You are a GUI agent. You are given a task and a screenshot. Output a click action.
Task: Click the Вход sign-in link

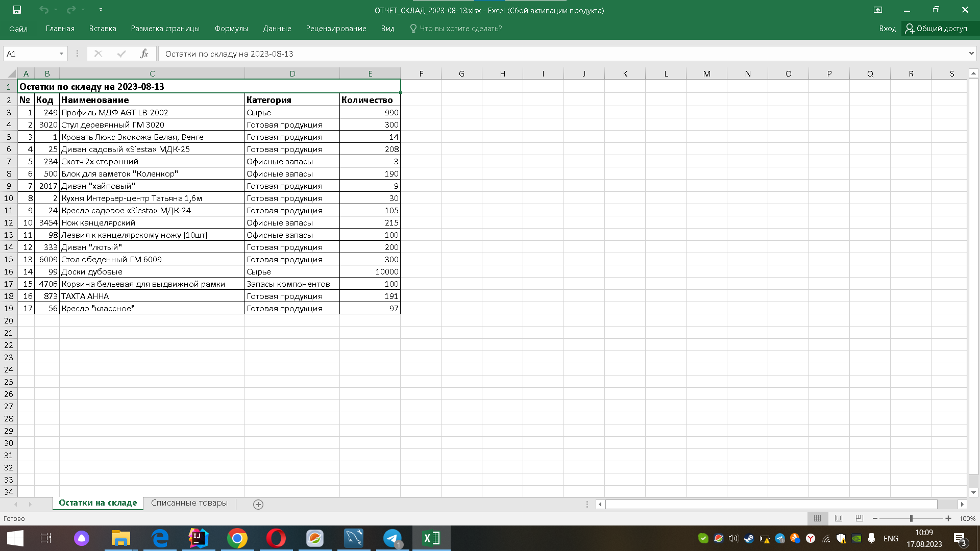[x=887, y=29]
